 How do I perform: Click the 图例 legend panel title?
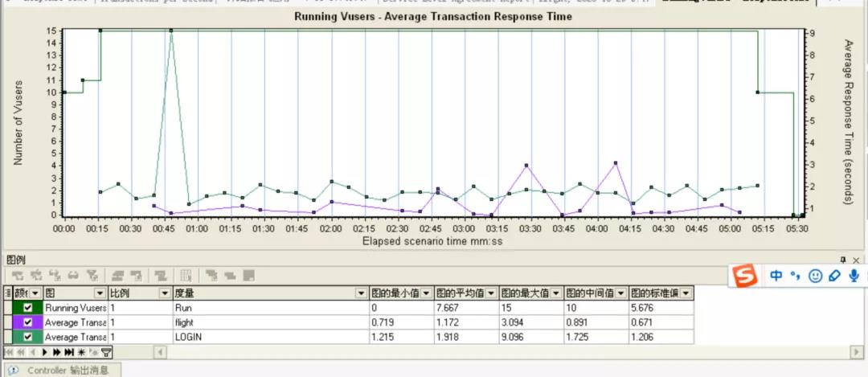(15, 260)
